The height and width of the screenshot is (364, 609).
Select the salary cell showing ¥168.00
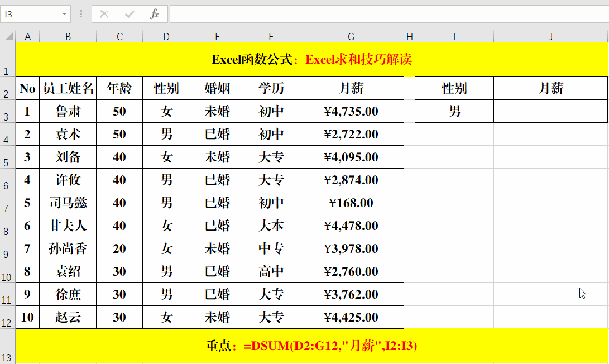(x=351, y=203)
